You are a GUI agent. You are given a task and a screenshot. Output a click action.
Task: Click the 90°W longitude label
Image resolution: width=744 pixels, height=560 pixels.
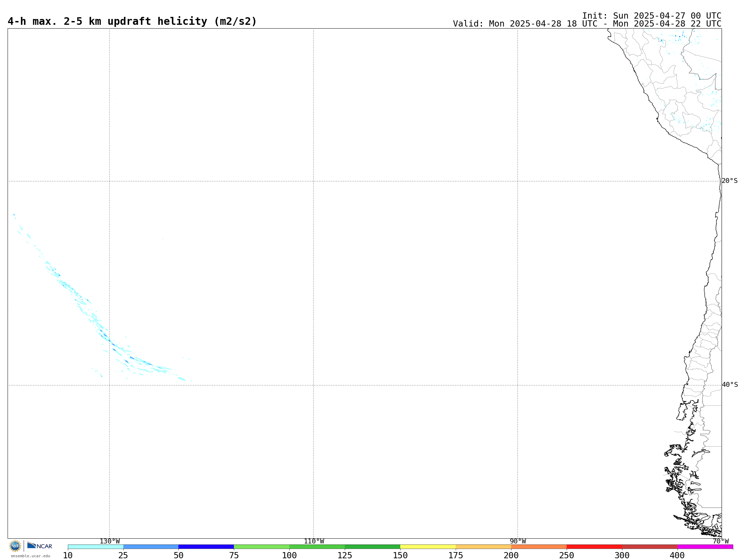click(x=518, y=541)
